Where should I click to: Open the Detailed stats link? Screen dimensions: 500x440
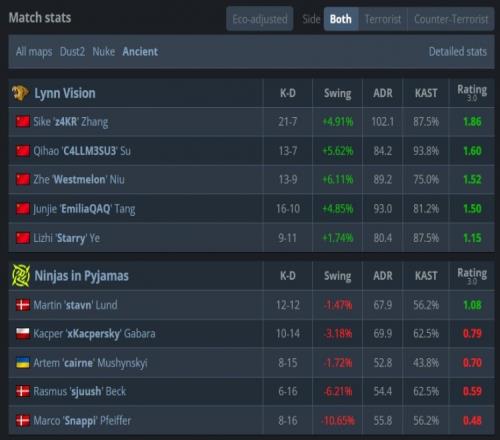point(458,52)
